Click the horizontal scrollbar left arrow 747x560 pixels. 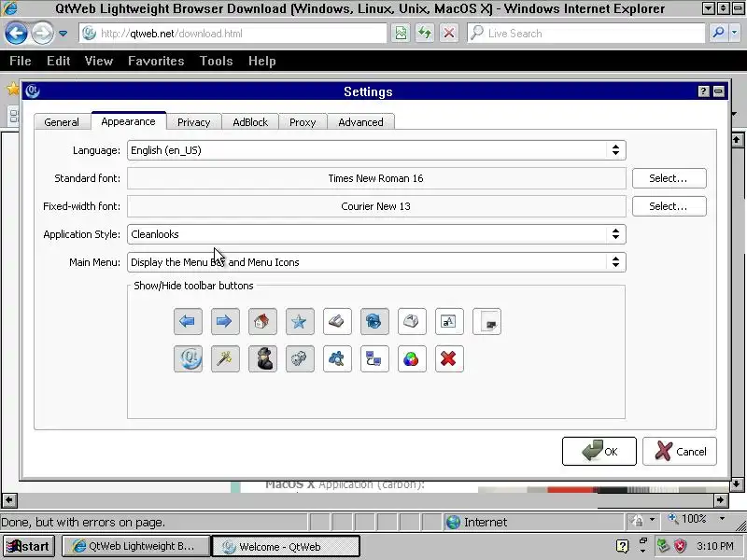(9, 500)
